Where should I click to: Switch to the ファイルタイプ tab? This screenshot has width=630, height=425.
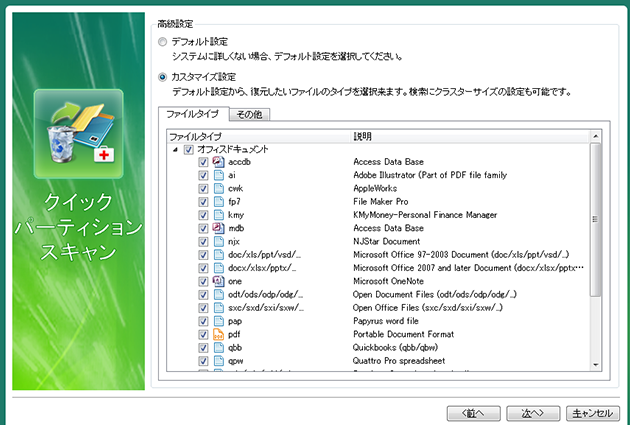coord(193,114)
